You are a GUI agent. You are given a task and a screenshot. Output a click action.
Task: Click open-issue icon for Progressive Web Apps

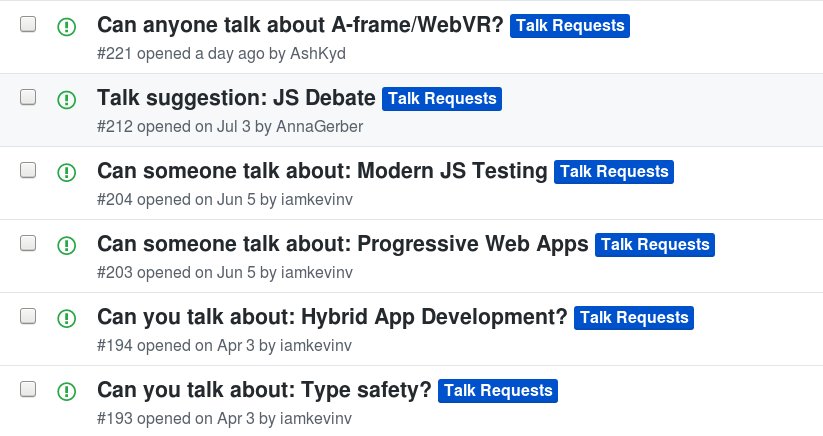pos(67,246)
